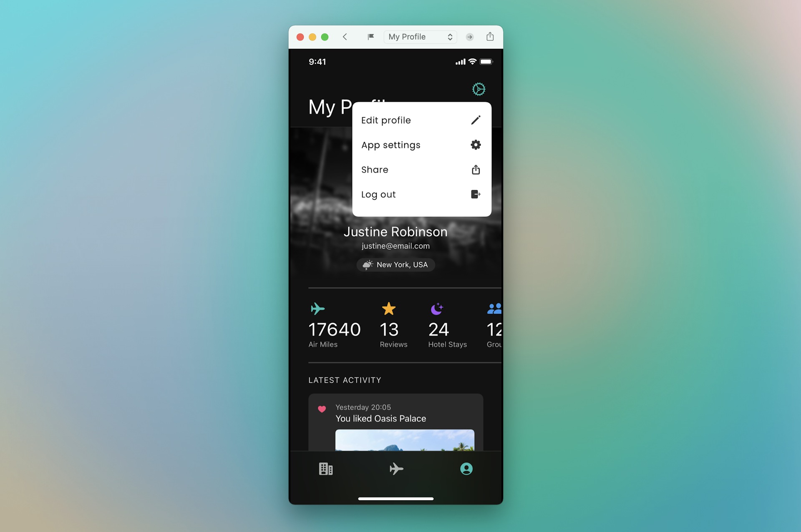Click the teal settings gear icon
This screenshot has height=532, width=801.
tap(479, 89)
